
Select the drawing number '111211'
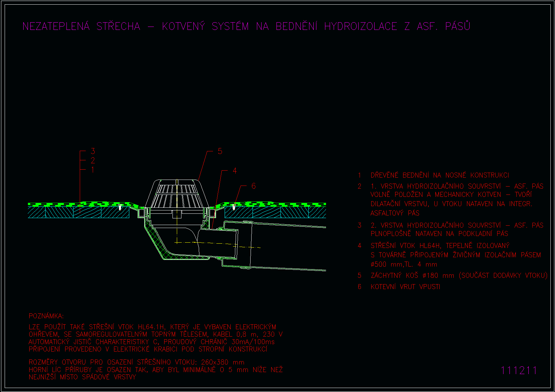[519, 370]
